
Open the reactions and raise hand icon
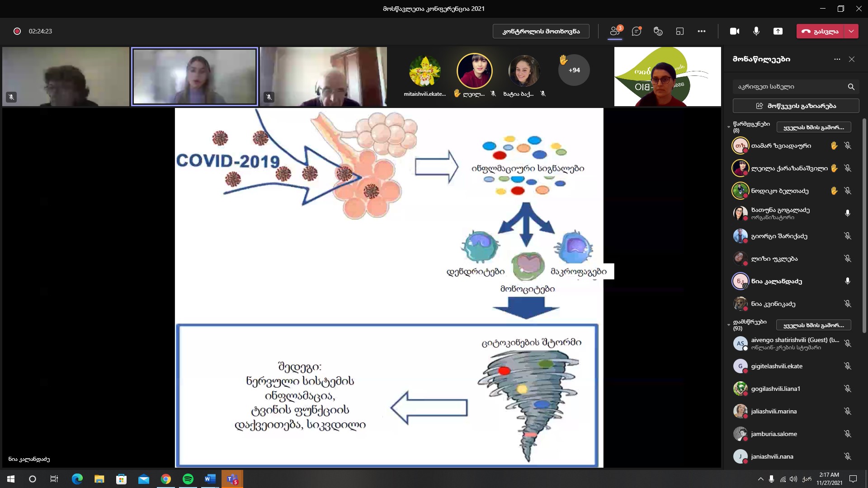click(658, 31)
